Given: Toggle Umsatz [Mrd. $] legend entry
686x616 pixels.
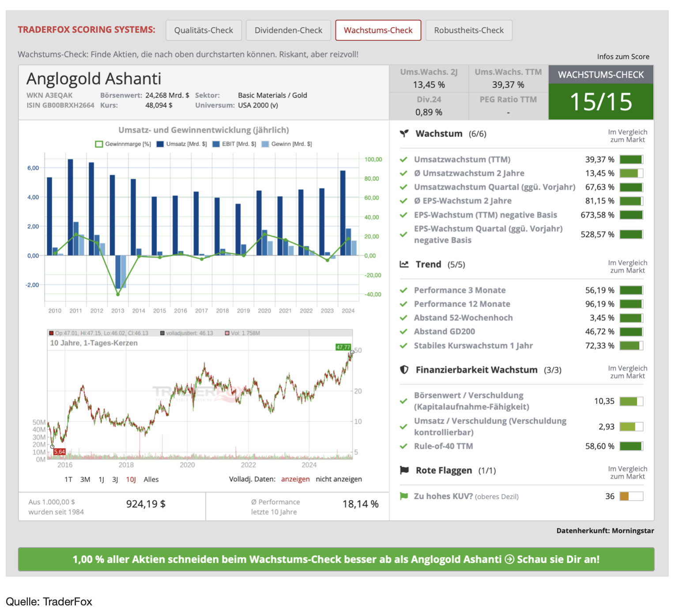Looking at the screenshot, I should click(x=181, y=144).
